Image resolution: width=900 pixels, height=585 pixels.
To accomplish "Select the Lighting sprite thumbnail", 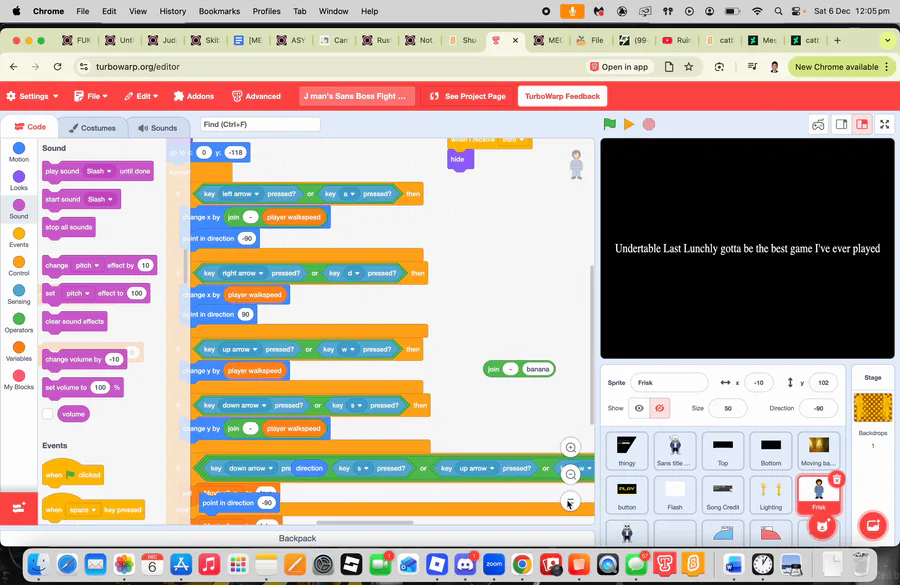I will 770,494.
